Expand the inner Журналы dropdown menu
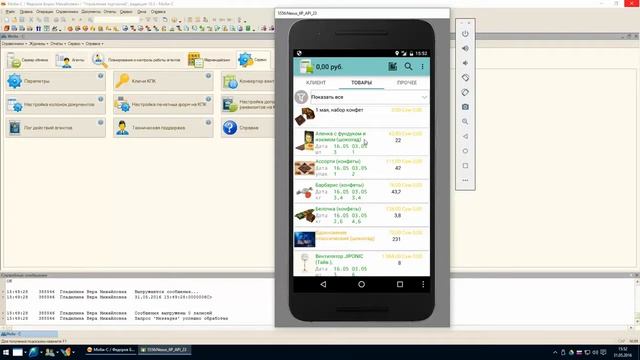640x360 pixels. [38, 43]
